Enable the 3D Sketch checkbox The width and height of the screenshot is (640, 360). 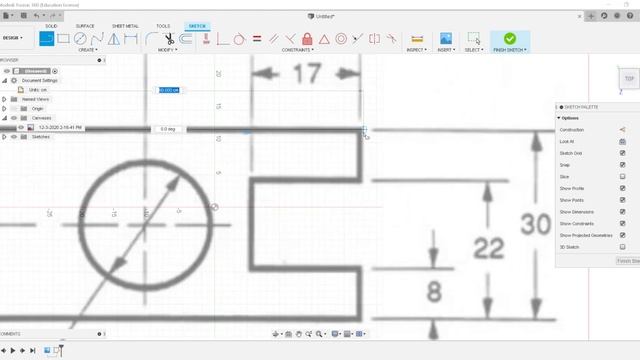pyautogui.click(x=622, y=247)
